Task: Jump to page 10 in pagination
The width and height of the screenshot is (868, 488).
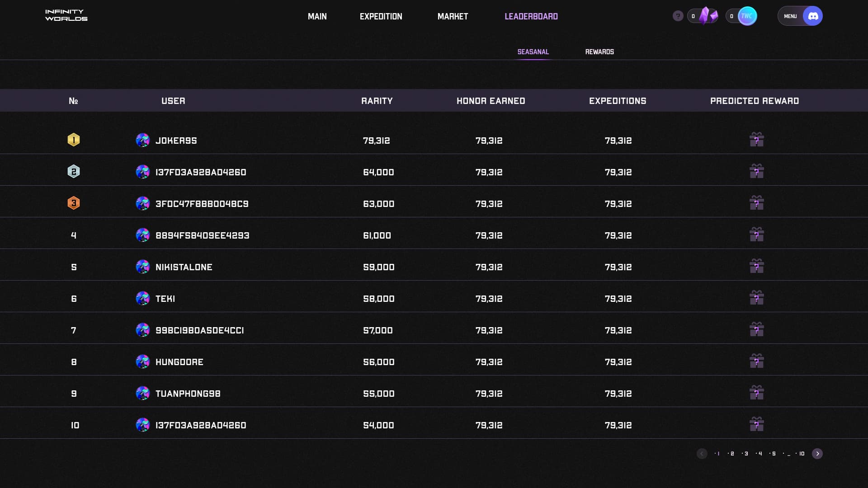Action: click(x=802, y=454)
